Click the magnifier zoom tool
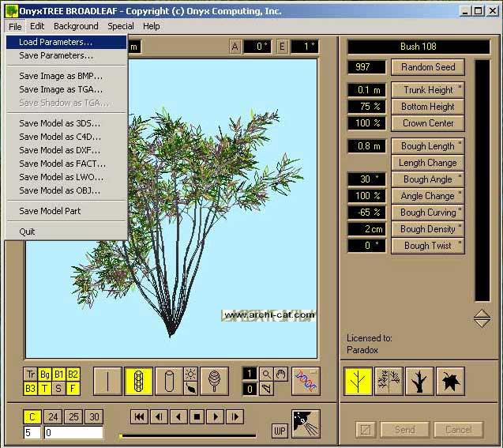The width and height of the screenshot is (503, 448). pos(267,374)
